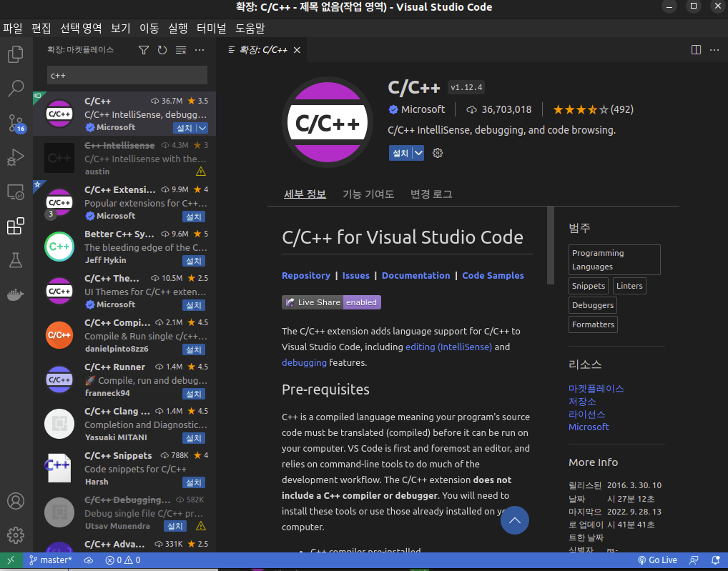Open Remote Explorer view
This screenshot has width=728, height=571.
[x=15, y=192]
